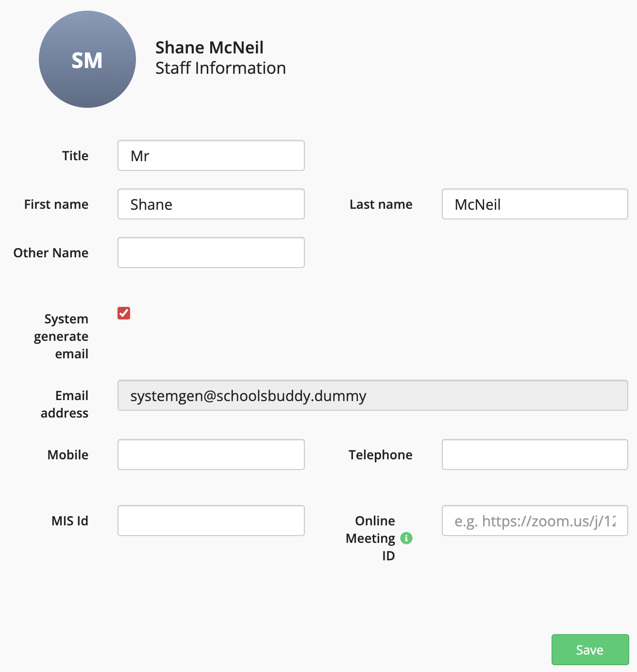The width and height of the screenshot is (637, 672).
Task: Click the Save button
Action: (590, 649)
